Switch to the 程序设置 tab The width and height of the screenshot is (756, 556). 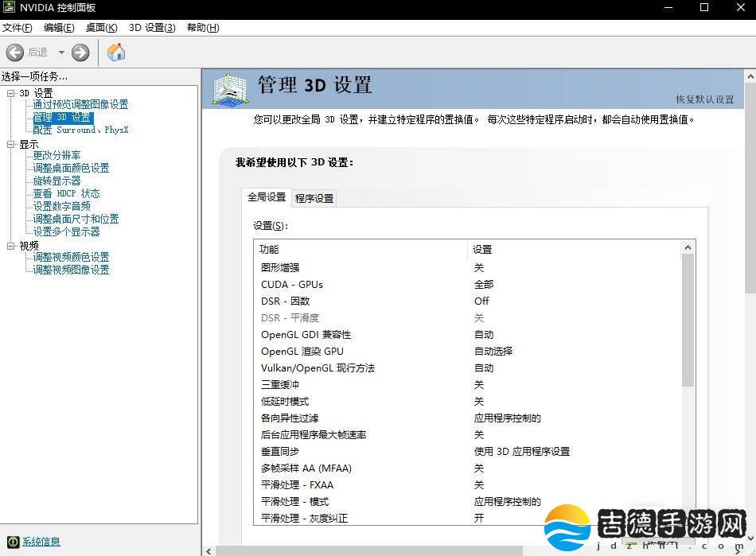click(314, 198)
